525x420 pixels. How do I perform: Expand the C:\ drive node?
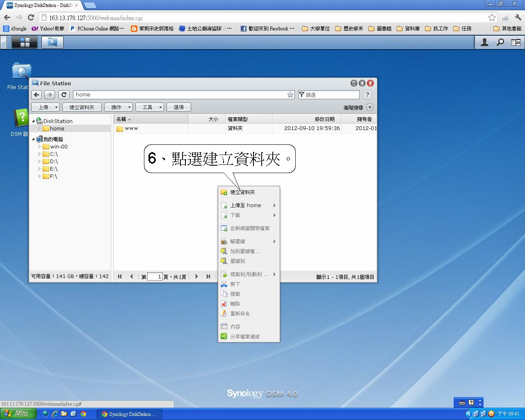point(39,154)
